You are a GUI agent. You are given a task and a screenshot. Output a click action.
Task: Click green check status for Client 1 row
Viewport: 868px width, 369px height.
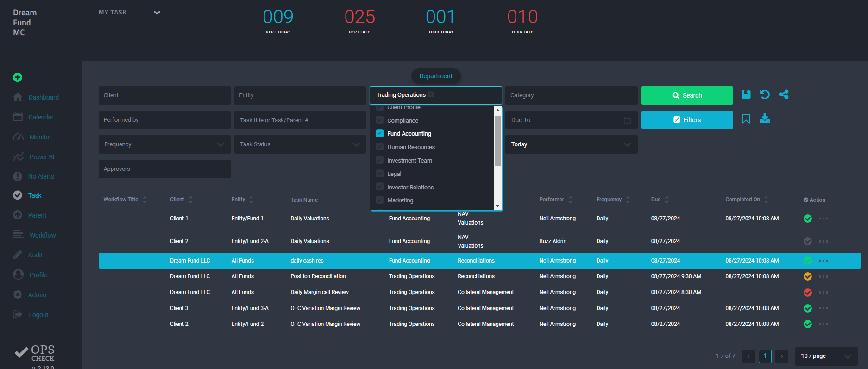(808, 219)
